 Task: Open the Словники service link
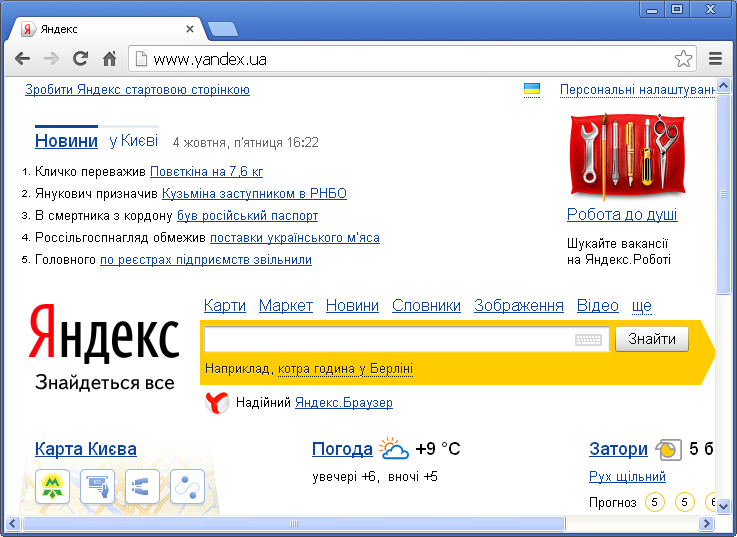(426, 306)
